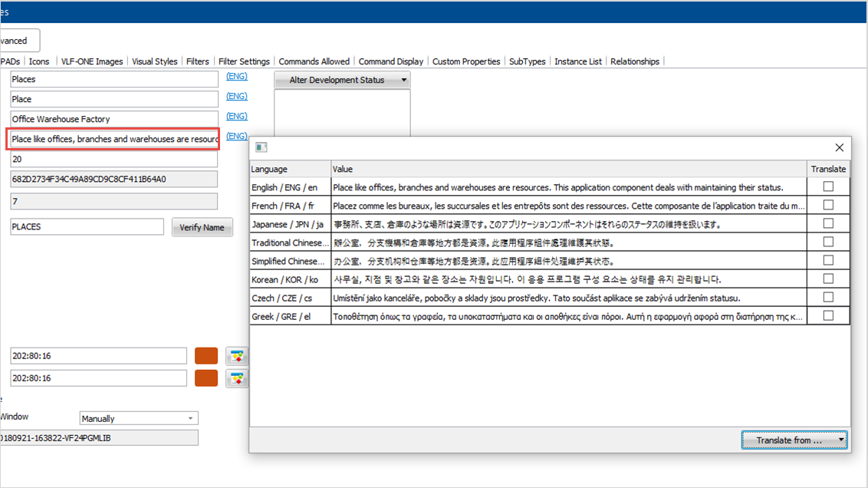Open the Visual Styles tab
Screen dimensions: 868x488
point(154,61)
